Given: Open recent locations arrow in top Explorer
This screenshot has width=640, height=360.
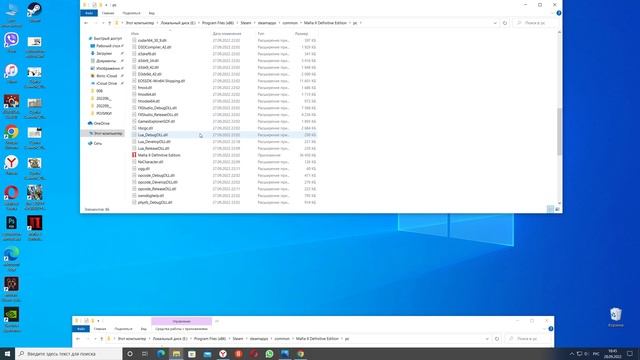Looking at the screenshot, I should click(103, 23).
